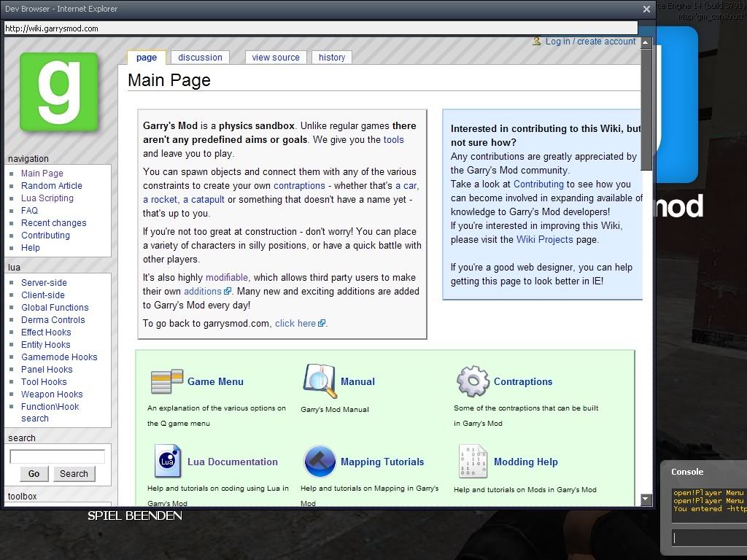Open the 'a car' link

pos(406,185)
